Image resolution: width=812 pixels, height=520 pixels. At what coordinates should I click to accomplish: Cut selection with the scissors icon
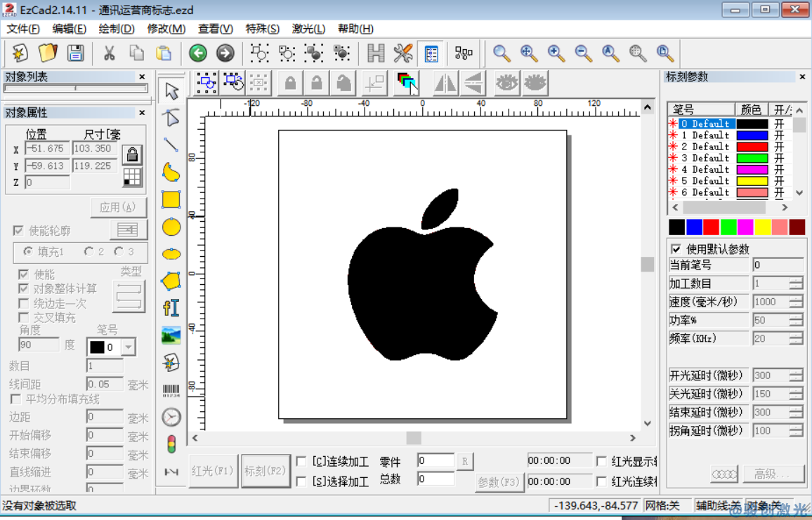(x=109, y=53)
